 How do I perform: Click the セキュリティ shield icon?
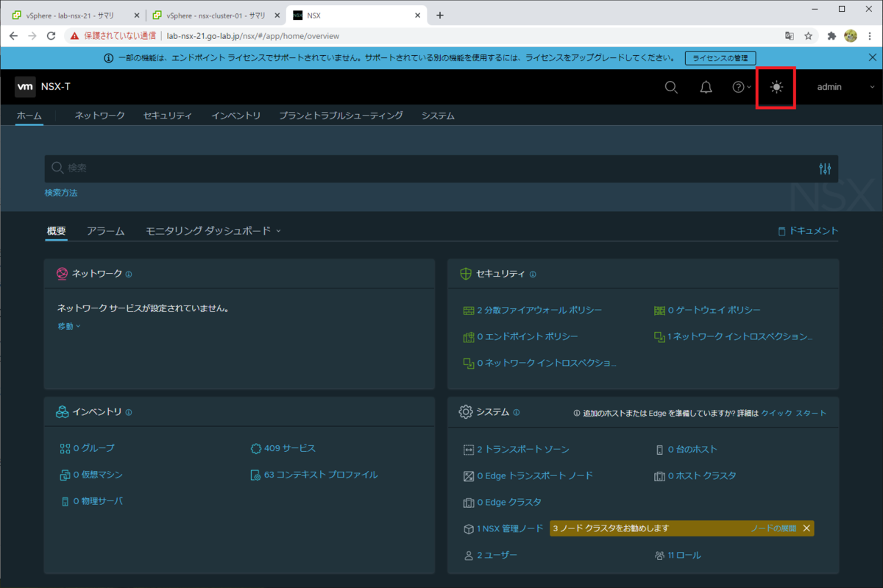click(465, 274)
